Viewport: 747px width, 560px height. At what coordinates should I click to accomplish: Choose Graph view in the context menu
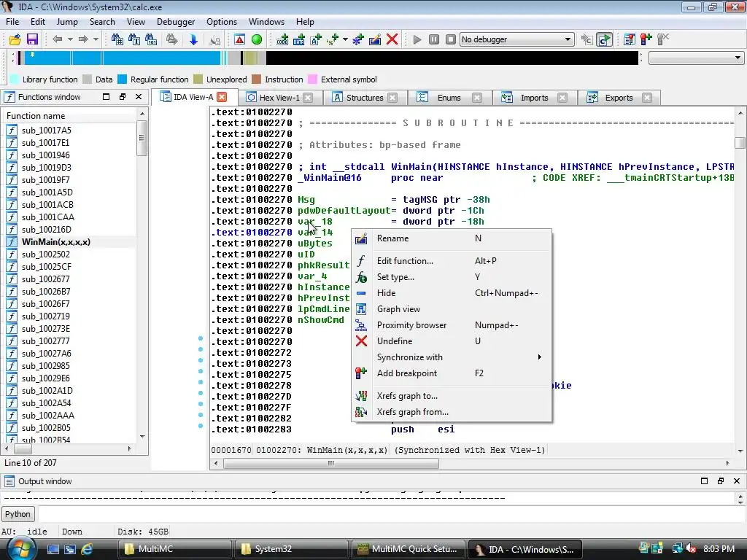[x=452, y=309]
